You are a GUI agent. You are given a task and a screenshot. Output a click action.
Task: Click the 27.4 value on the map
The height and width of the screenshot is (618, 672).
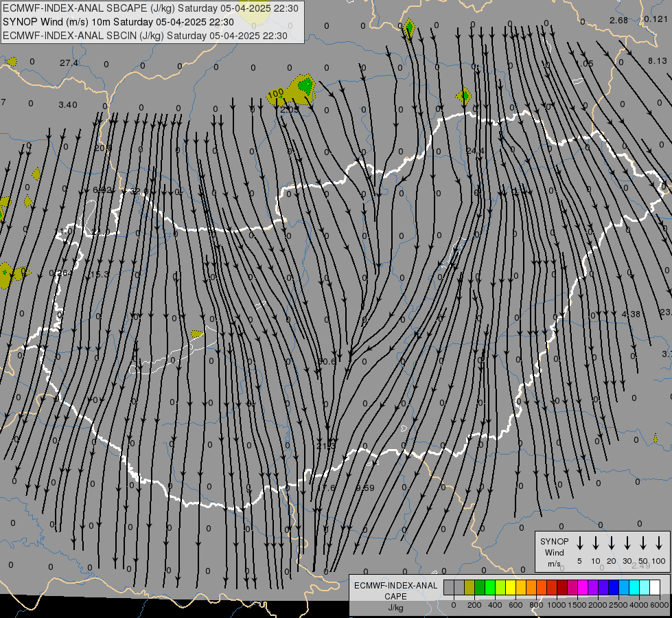pos(69,63)
